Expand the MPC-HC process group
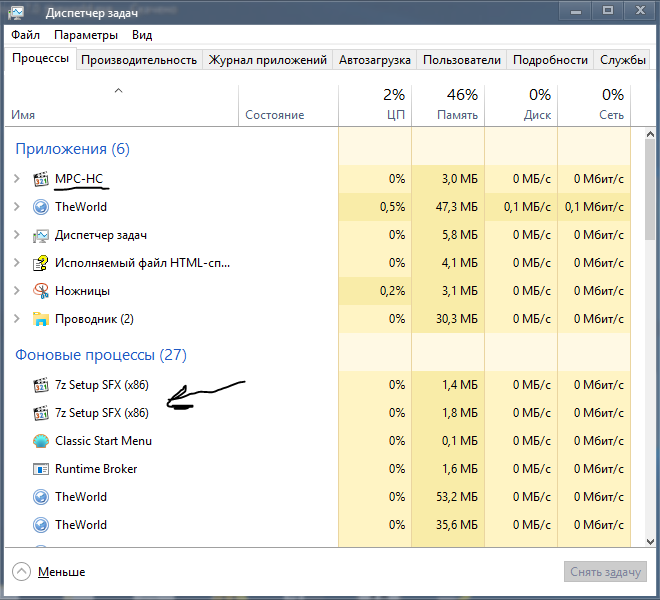The height and width of the screenshot is (600, 660). click(16, 179)
